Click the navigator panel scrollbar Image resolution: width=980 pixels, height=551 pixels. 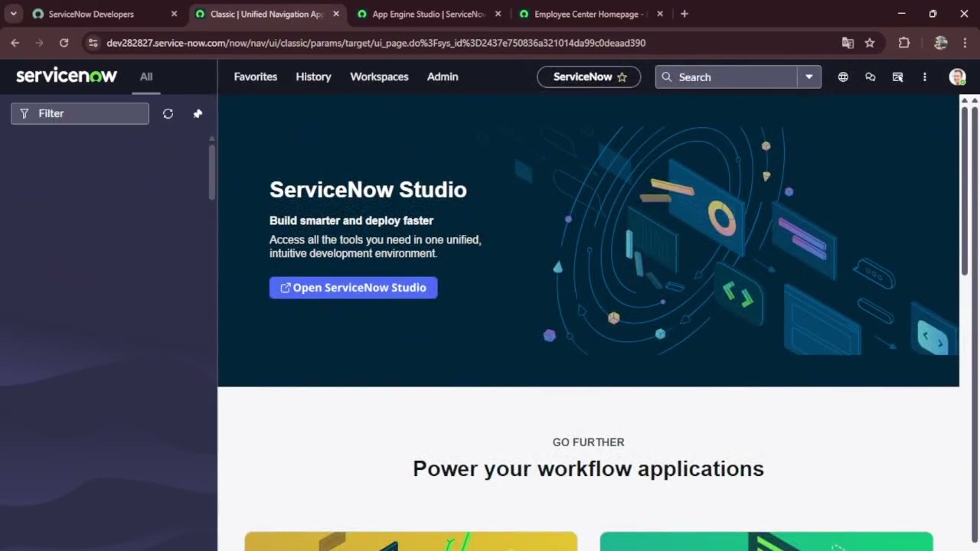[x=212, y=171]
